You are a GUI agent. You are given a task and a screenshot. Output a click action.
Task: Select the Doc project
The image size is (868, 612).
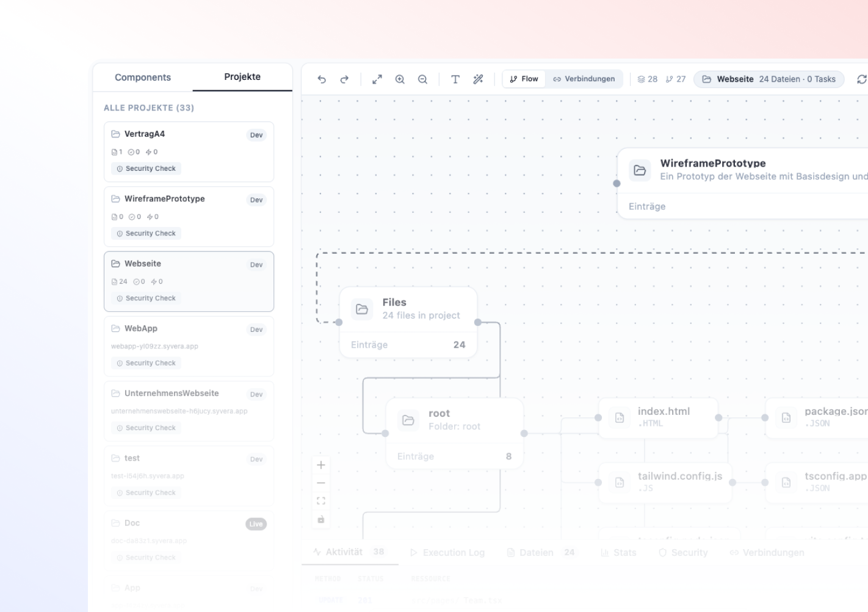click(x=189, y=541)
